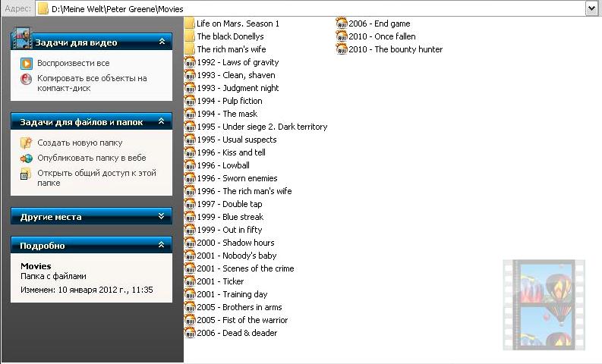Click the Создать новую папку icon
The width and height of the screenshot is (602, 364).
coord(26,143)
